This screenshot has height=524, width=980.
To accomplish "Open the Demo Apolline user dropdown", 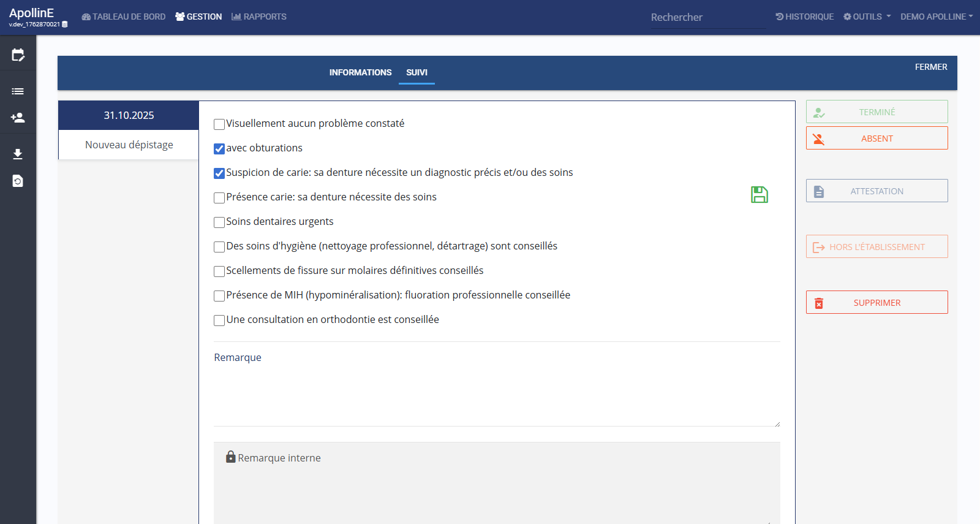I will [936, 17].
